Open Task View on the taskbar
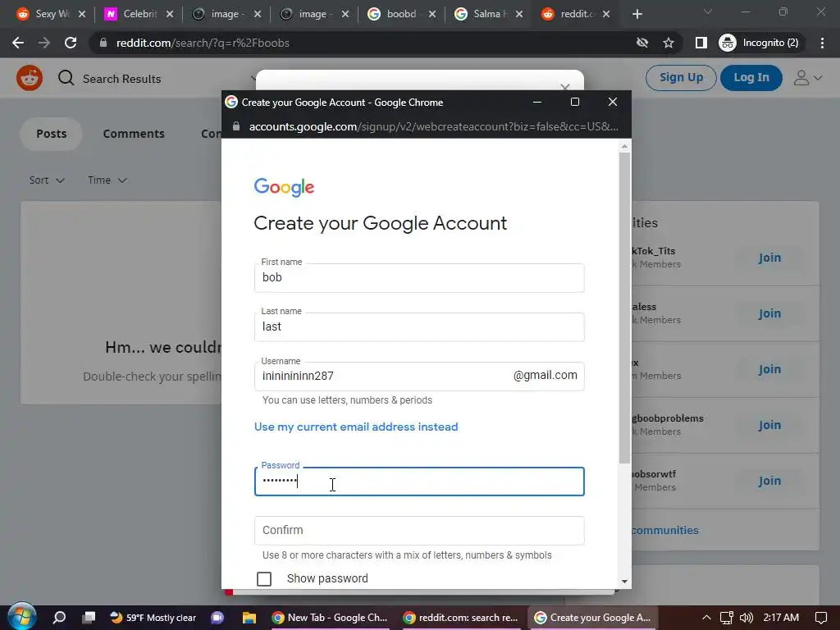This screenshot has height=630, width=840. point(89,618)
